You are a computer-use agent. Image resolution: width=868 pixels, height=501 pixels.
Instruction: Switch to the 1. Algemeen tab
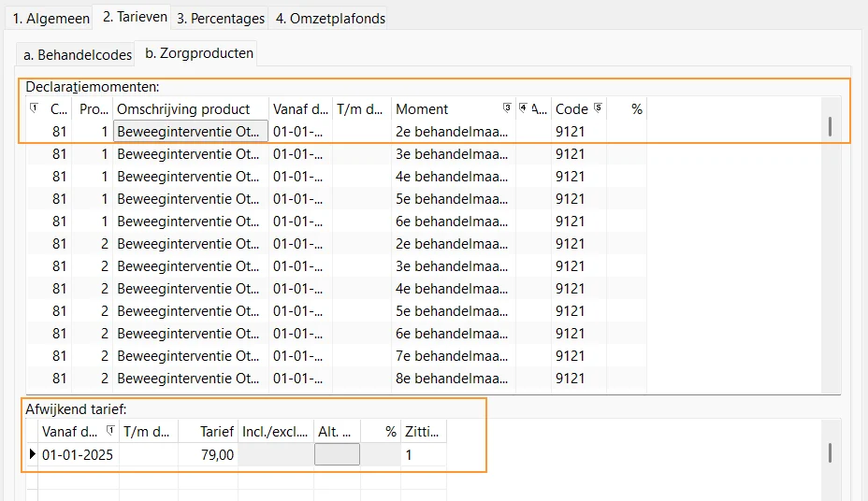(x=51, y=18)
